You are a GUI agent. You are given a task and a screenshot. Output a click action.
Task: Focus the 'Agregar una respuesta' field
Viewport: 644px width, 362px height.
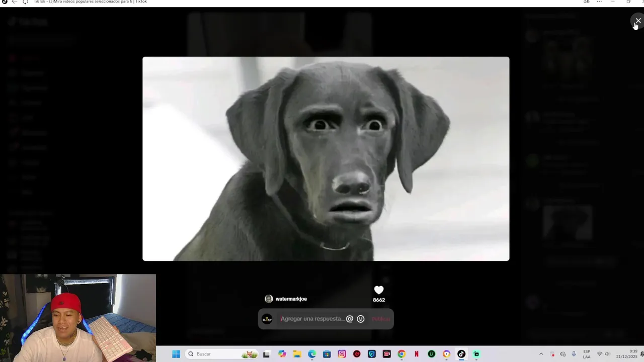[312, 319]
